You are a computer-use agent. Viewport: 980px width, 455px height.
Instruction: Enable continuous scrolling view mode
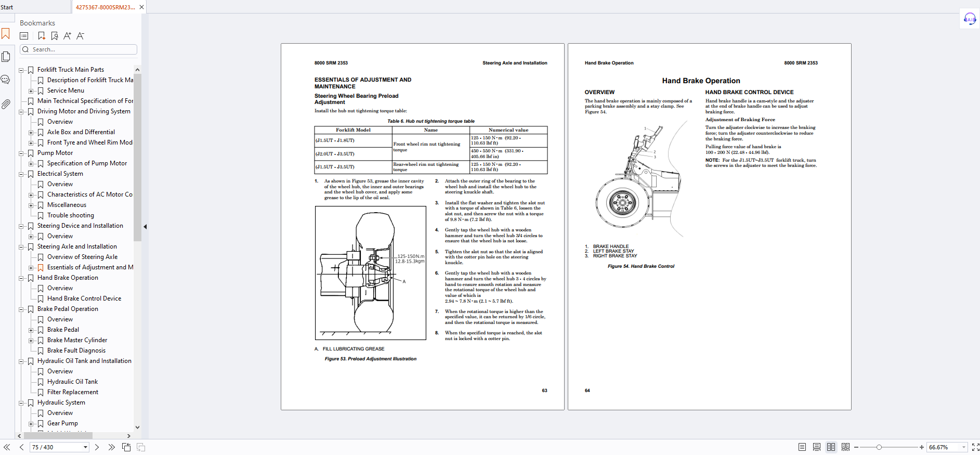tap(817, 447)
